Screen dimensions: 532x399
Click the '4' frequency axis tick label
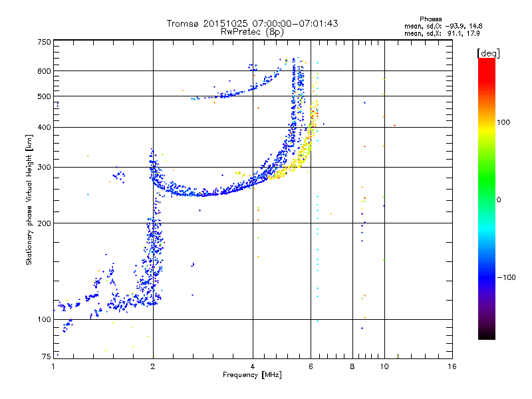[253, 366]
